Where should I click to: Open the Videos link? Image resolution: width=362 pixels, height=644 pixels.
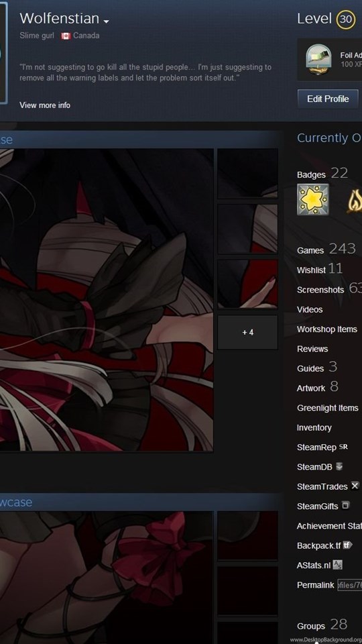310,309
